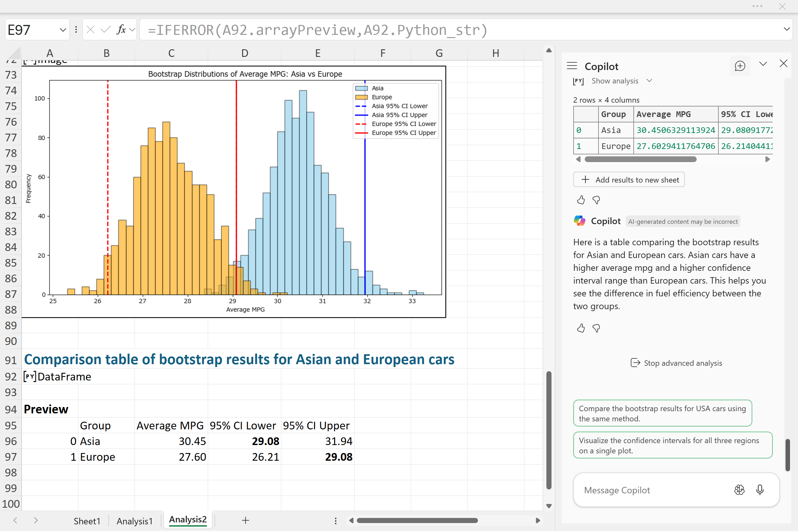Screen dimensions: 798x532
Task: Expand the Show analysis section
Action: (x=615, y=81)
